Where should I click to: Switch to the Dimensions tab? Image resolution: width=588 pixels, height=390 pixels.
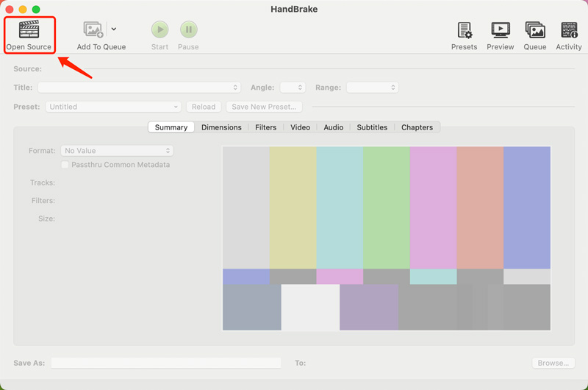[221, 127]
